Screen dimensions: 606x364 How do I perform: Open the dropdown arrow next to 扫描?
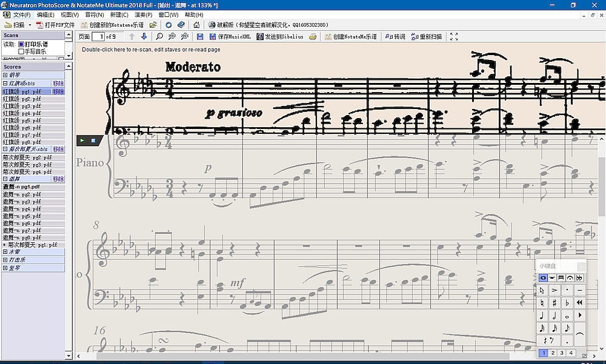pos(30,25)
